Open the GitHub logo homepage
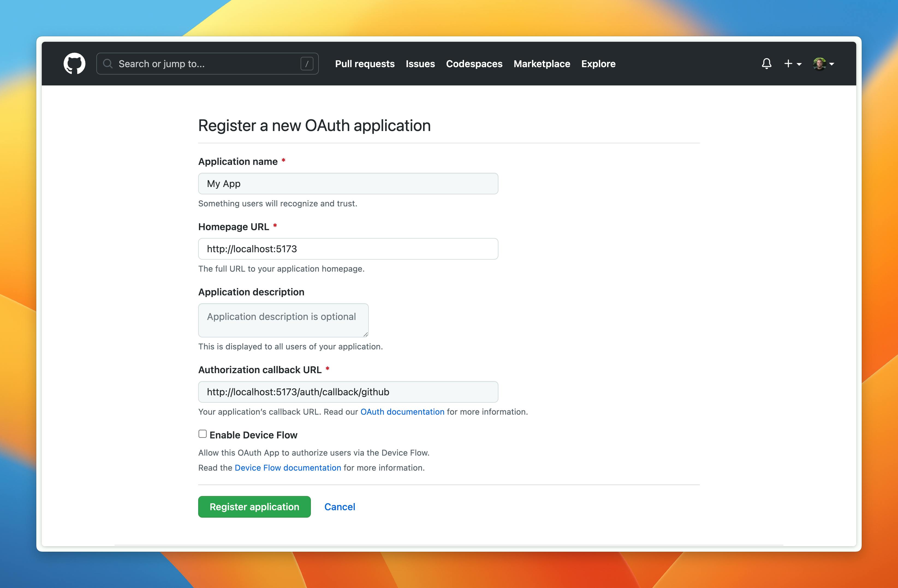Viewport: 898px width, 588px height. 74,63
